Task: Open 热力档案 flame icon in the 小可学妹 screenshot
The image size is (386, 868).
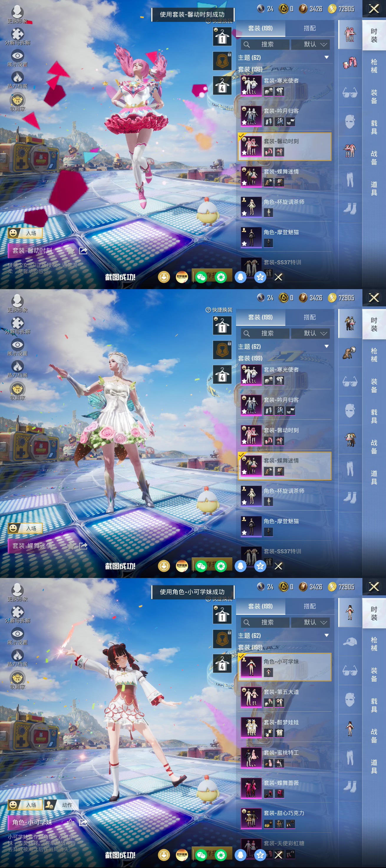Action: coord(17,658)
